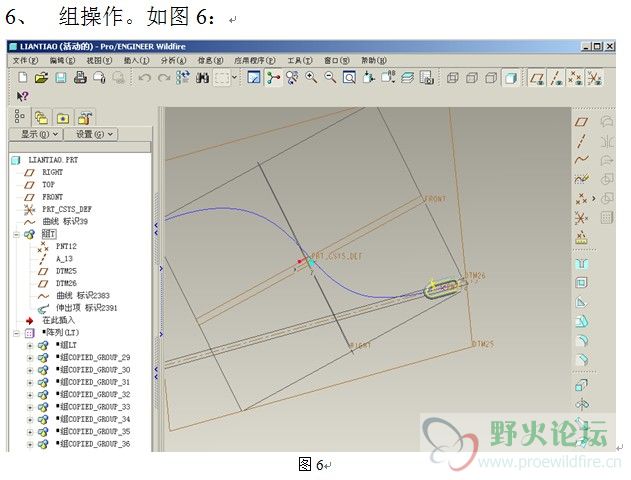Viewport: 631px width, 480px height.
Task: Open a file with the folder icon
Action: click(x=41, y=77)
